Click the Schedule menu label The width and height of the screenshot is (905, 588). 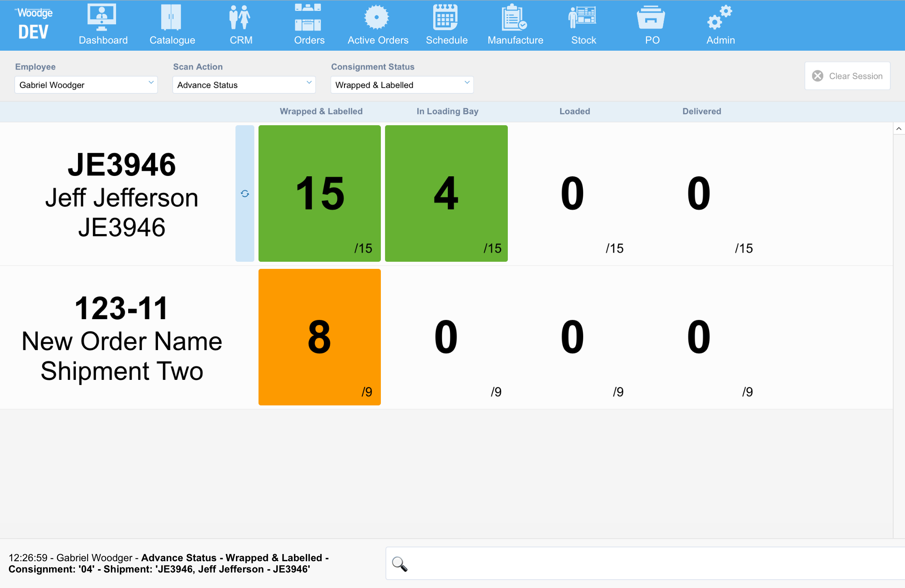click(x=447, y=40)
